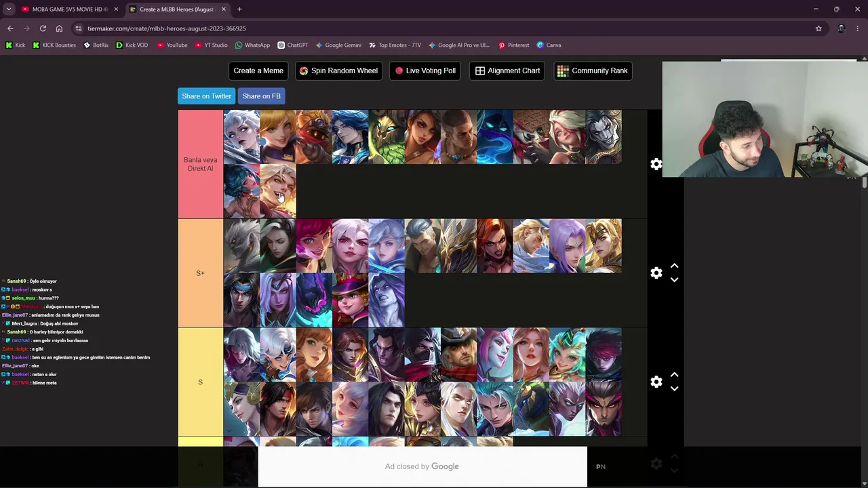Move the S+ tier row down
868x488 pixels.
tap(674, 279)
